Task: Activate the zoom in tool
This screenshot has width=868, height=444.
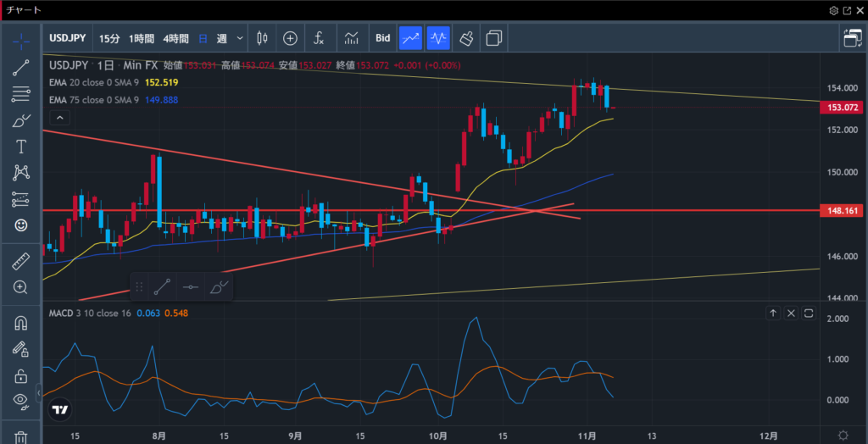Action: pyautogui.click(x=21, y=287)
